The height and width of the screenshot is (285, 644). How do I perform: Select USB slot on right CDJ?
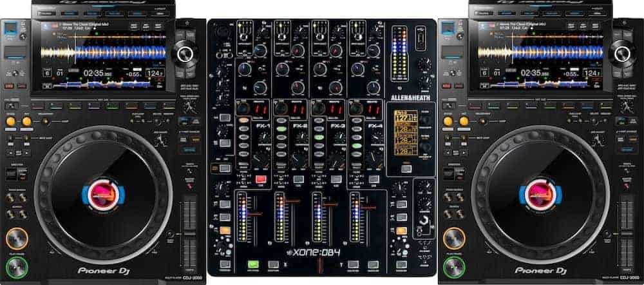[446, 29]
